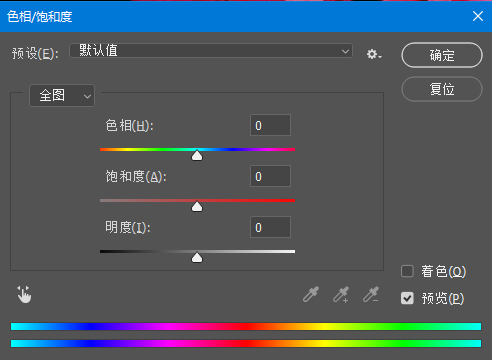Click the 饱和度 saturation slider handle
This screenshot has height=360, width=492.
pos(197,206)
